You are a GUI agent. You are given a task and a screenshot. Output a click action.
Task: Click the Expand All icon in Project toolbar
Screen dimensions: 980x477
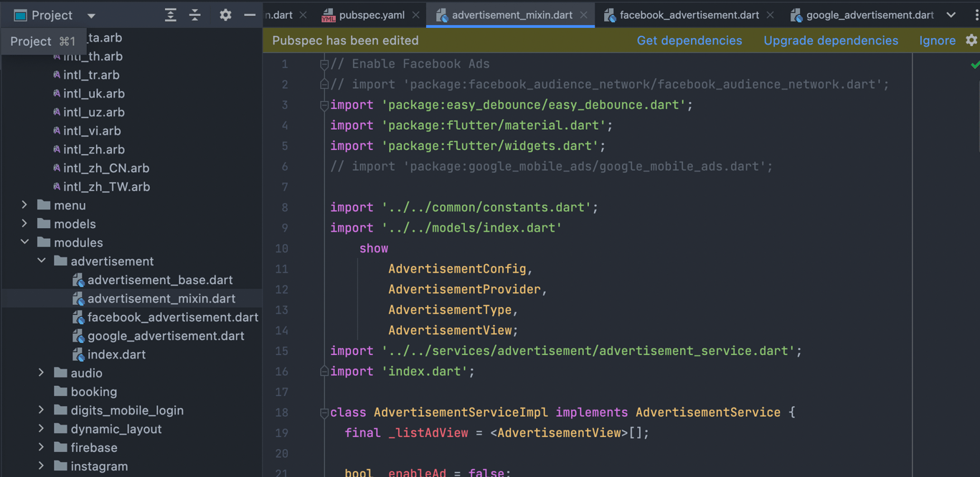click(x=171, y=14)
